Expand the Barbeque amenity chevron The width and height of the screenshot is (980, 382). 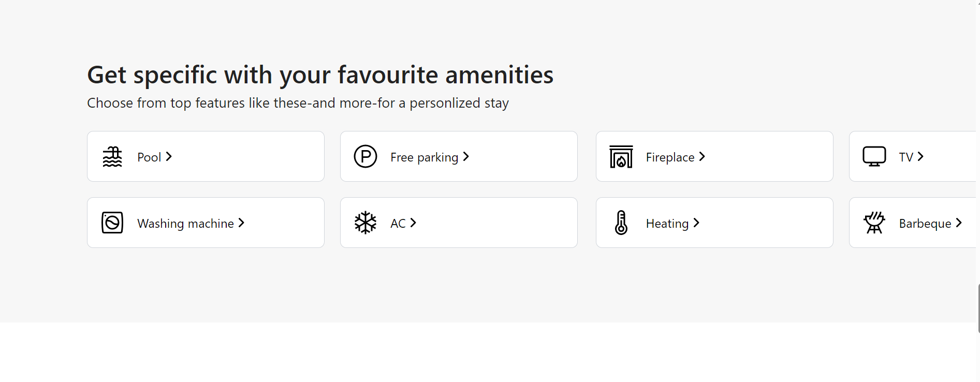point(959,223)
